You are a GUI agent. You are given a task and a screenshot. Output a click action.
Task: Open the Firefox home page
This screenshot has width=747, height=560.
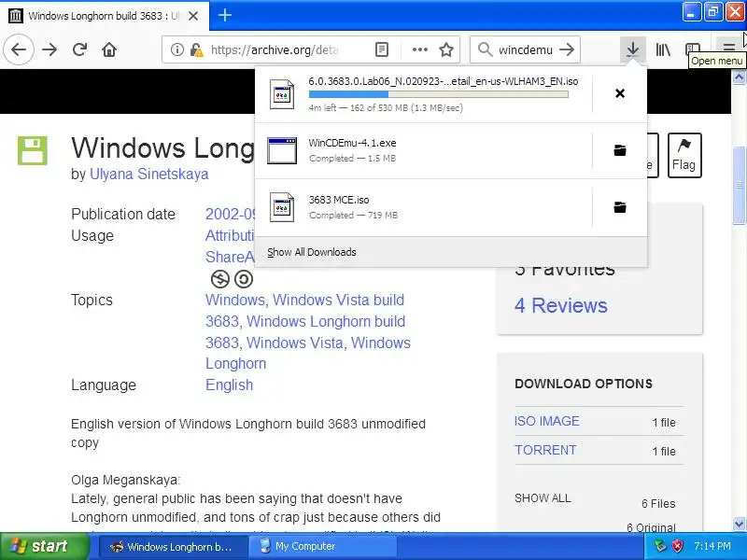tap(109, 49)
